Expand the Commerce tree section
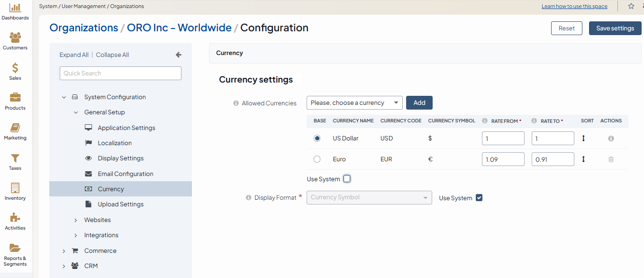The width and height of the screenshot is (644, 278). click(x=64, y=251)
